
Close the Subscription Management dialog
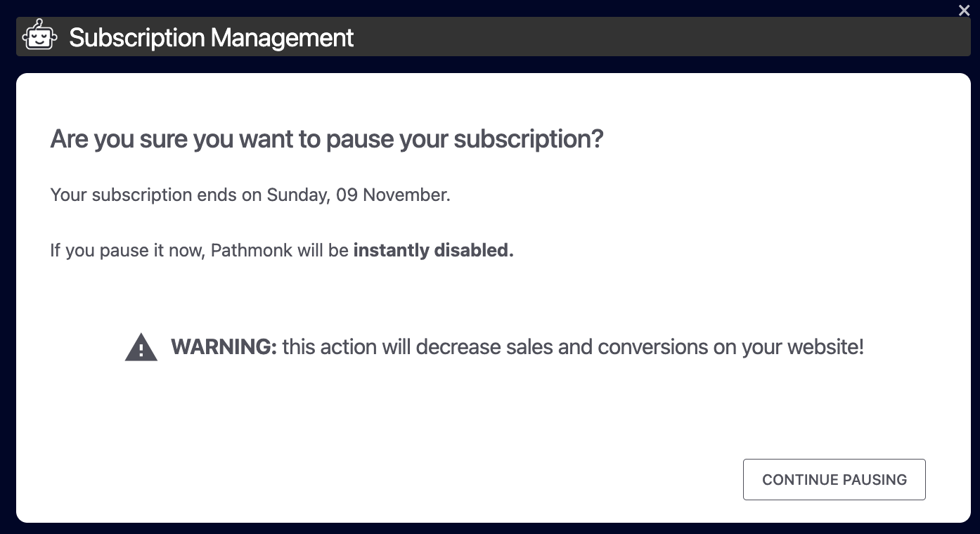(x=964, y=10)
